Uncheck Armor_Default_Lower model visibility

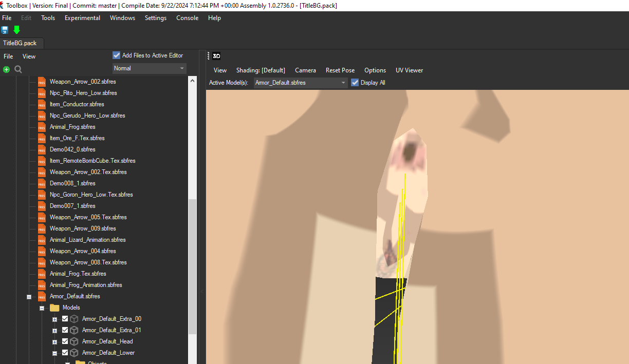click(x=65, y=353)
